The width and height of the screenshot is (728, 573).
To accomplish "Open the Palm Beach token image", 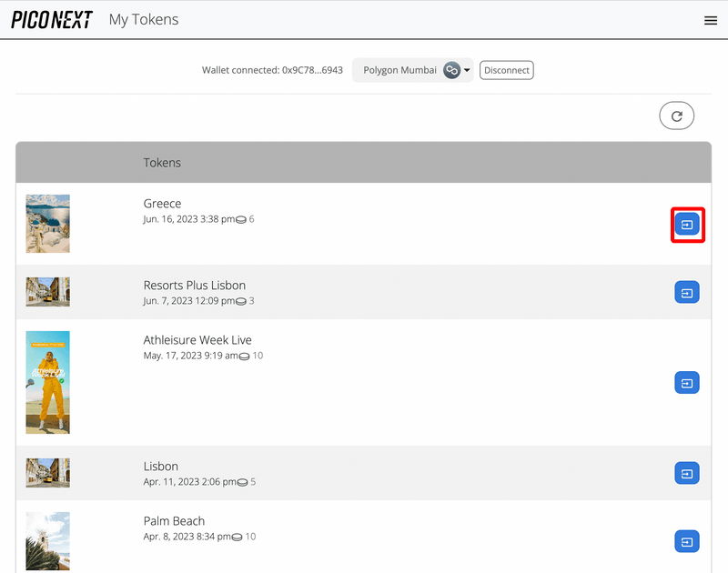I will coord(47,541).
